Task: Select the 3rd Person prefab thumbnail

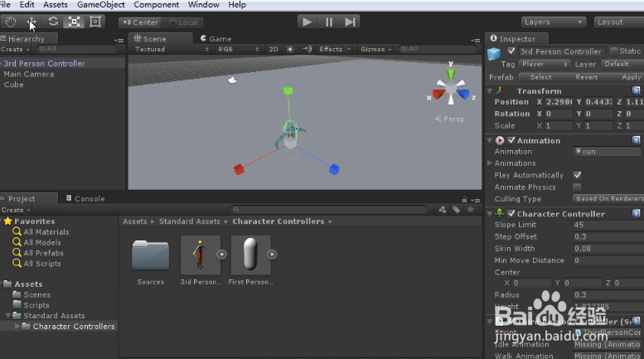Action: tap(201, 255)
